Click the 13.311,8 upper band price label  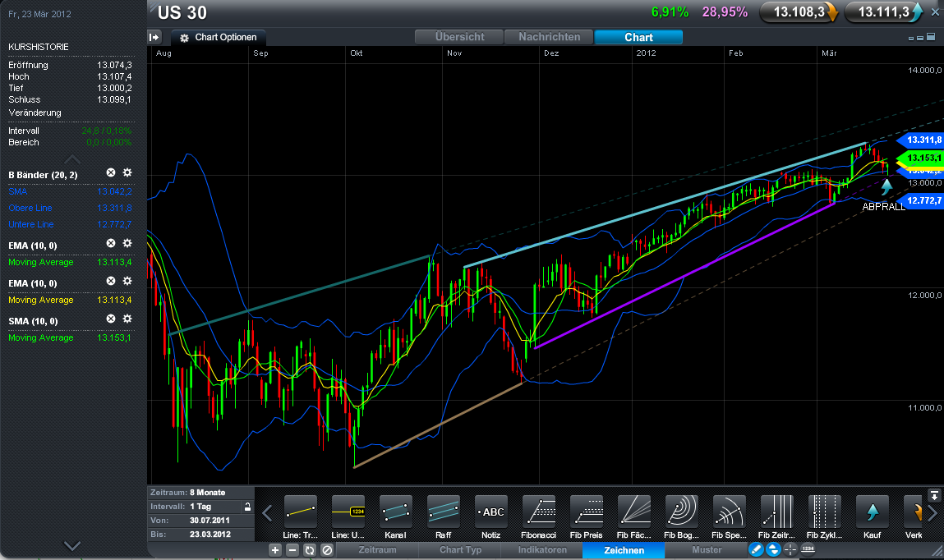(921, 140)
